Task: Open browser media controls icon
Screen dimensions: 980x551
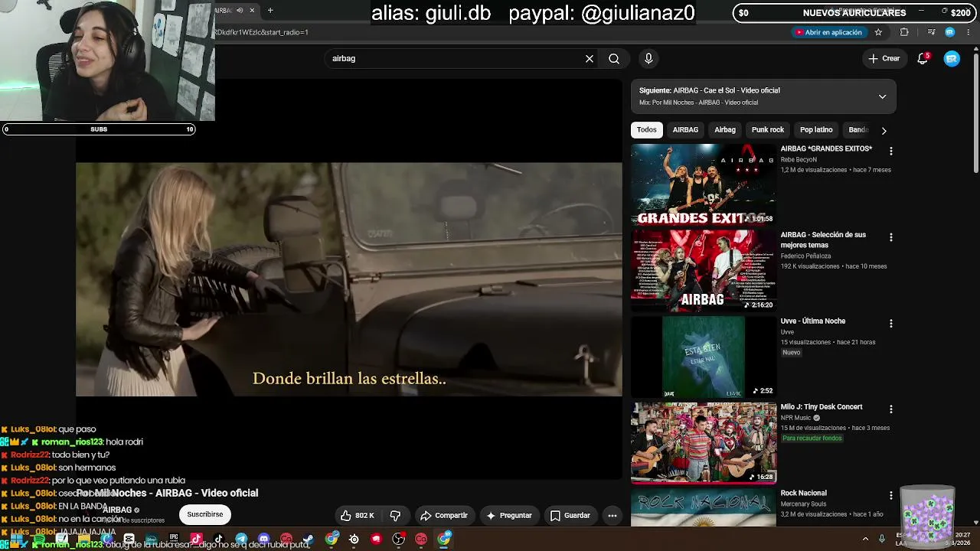Action: [931, 32]
